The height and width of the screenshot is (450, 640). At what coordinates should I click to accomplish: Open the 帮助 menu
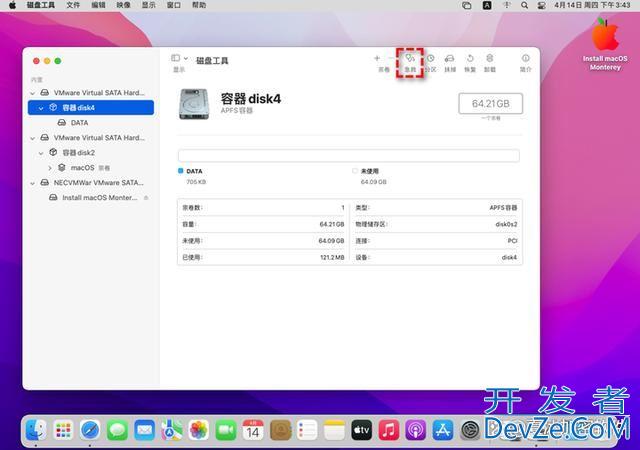pyautogui.click(x=199, y=5)
